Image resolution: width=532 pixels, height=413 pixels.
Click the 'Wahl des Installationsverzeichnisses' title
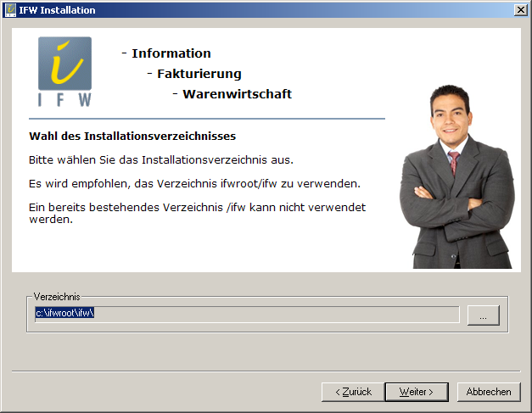132,136
